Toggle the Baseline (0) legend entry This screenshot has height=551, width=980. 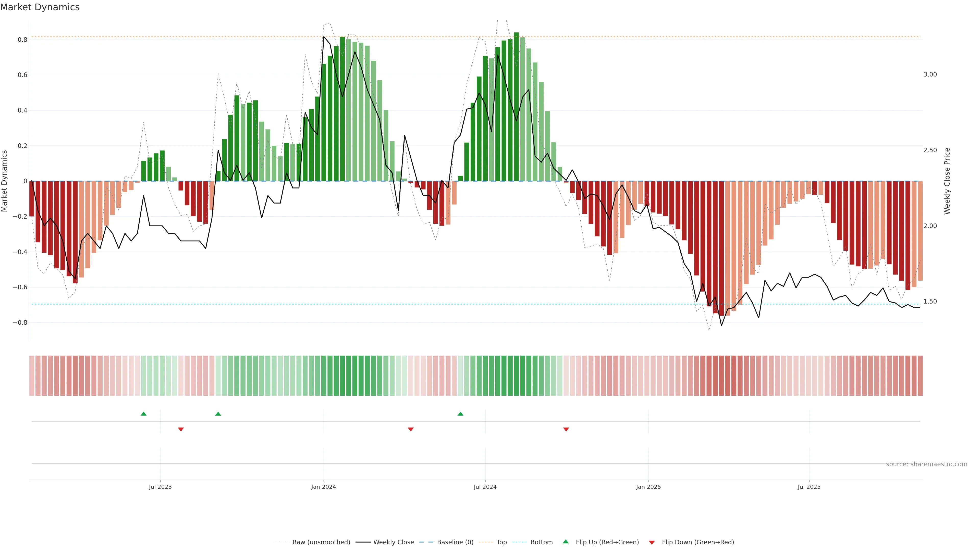pos(455,542)
